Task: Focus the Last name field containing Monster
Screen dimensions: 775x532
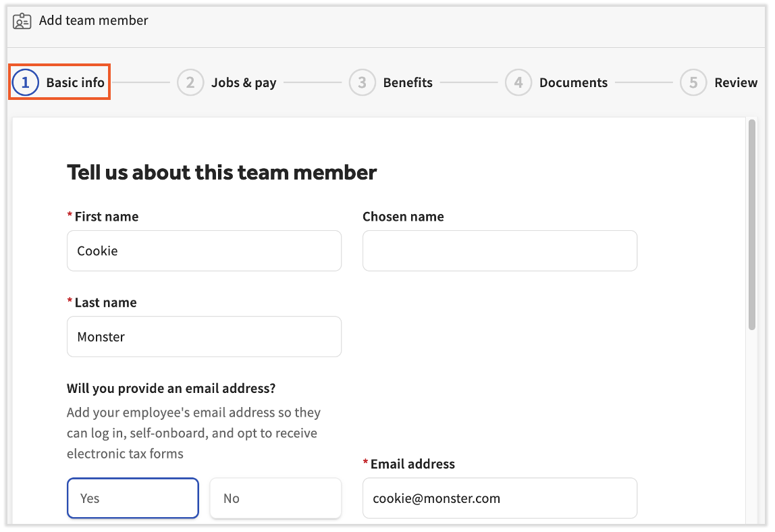Action: [204, 337]
